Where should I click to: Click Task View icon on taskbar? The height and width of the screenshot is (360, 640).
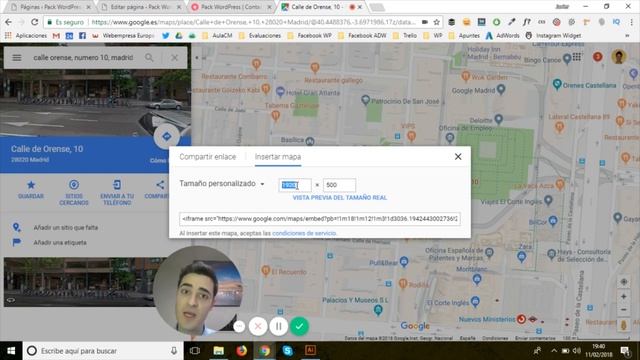pyautogui.click(x=195, y=351)
